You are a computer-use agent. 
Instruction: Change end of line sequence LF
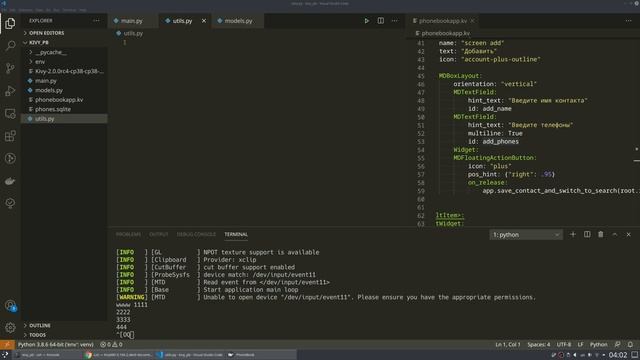point(580,344)
